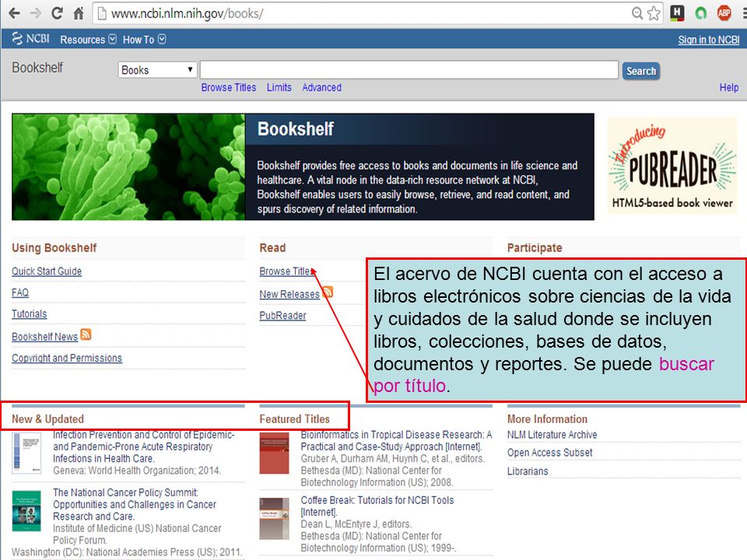Click the Bookshelf search text field
This screenshot has height=560, width=747.
click(x=409, y=70)
